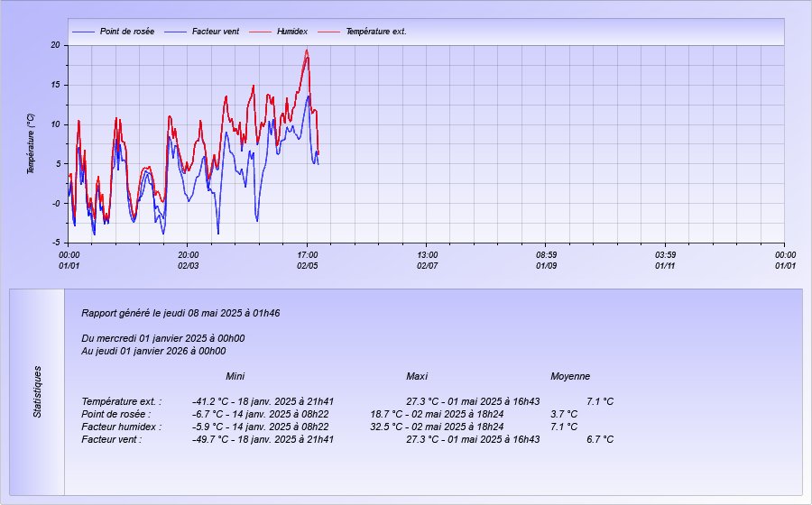
Task: Click the '-6.7 °C - 14 janv. 2025' minimum value
Action: coord(260,414)
